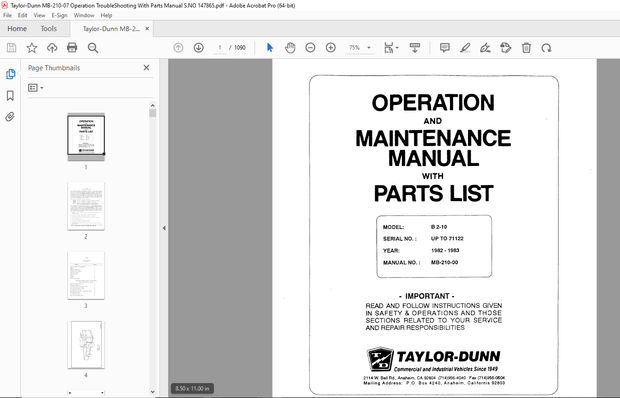The width and height of the screenshot is (620, 398).
Task: Zoom out with minus icon
Action: click(x=310, y=48)
